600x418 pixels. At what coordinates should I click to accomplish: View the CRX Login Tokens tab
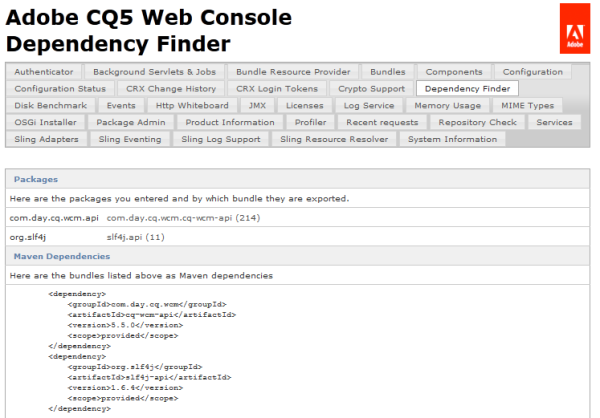tap(277, 89)
